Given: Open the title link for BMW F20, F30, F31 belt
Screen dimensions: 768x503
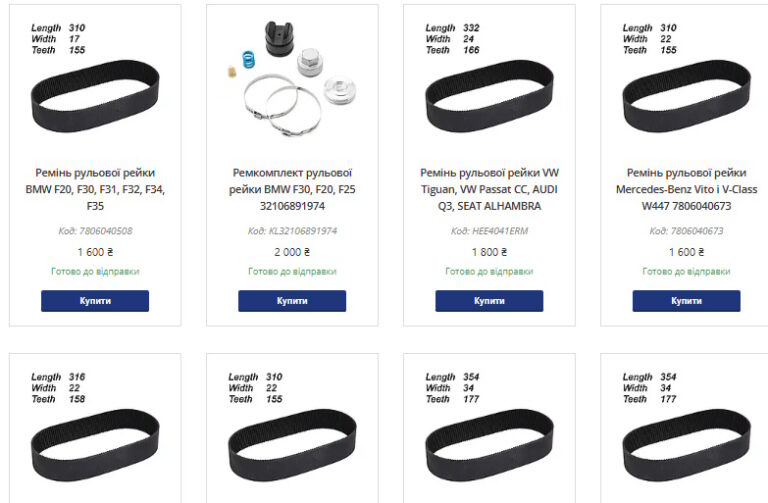Looking at the screenshot, I should (95, 189).
